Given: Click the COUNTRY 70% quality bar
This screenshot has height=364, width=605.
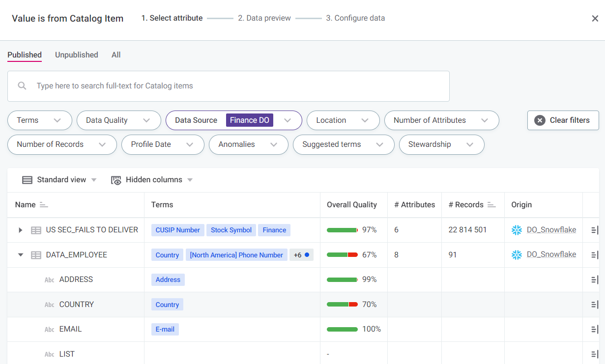Looking at the screenshot, I should tap(342, 305).
